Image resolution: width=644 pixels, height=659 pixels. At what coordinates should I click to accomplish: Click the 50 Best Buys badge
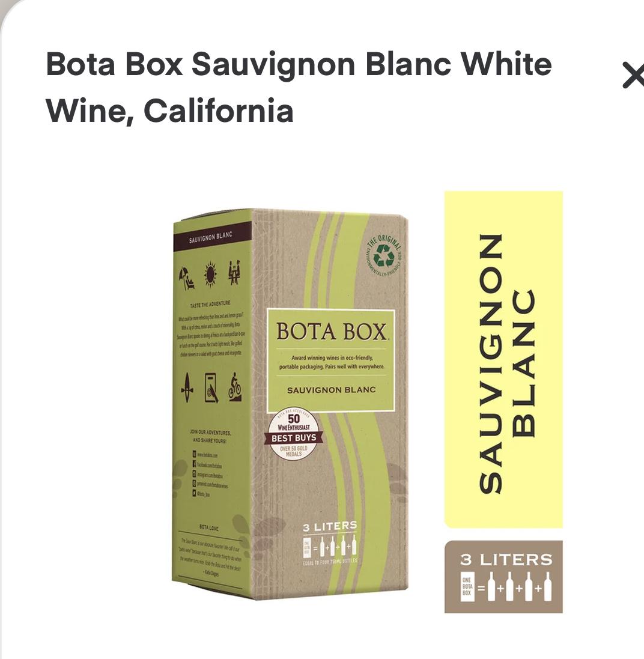(x=293, y=434)
